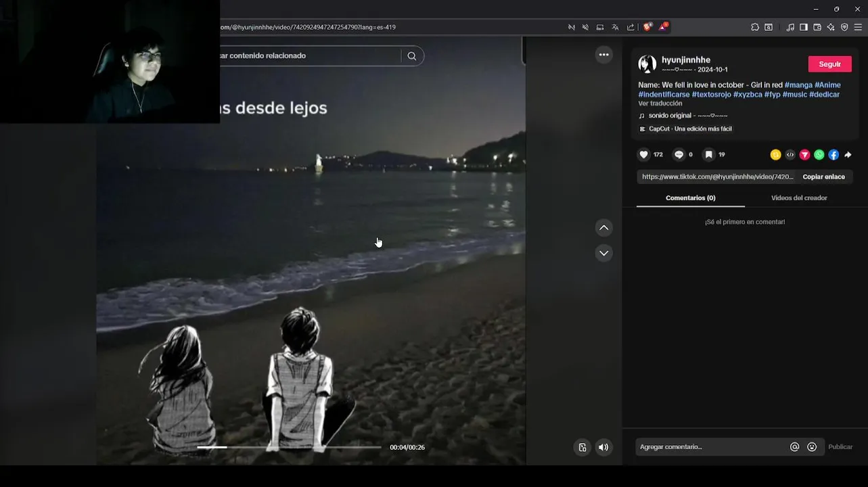Viewport: 868px width, 487px height.
Task: Click the related content search field
Action: (x=310, y=56)
